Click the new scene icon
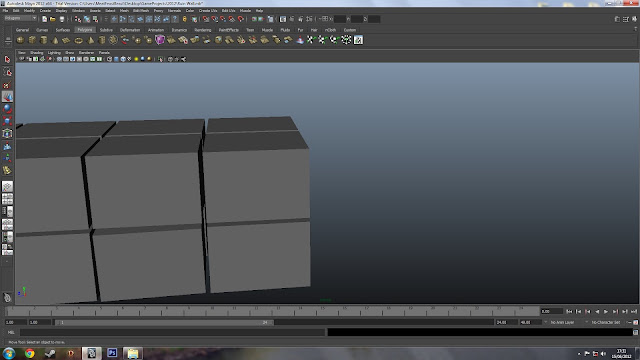640x360 pixels. tap(44, 19)
